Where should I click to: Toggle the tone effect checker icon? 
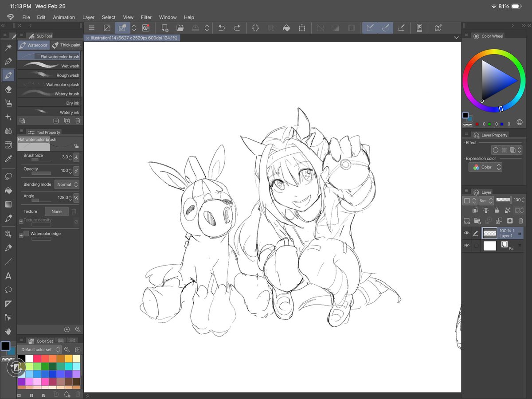pyautogui.click(x=504, y=150)
